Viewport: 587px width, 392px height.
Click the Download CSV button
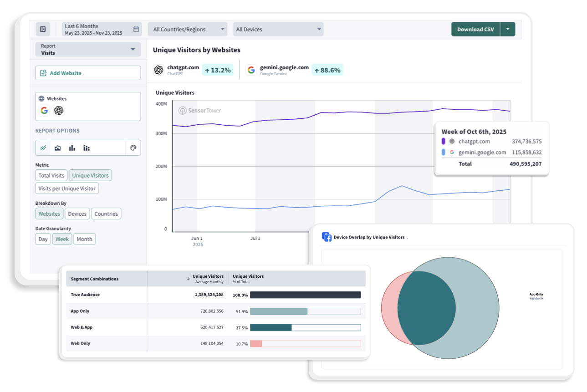point(475,29)
